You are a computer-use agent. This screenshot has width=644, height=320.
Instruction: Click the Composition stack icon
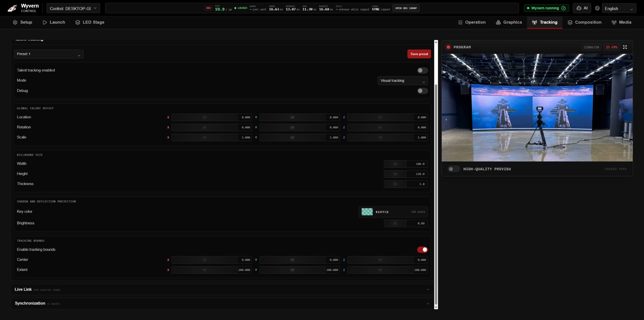pyautogui.click(x=570, y=22)
